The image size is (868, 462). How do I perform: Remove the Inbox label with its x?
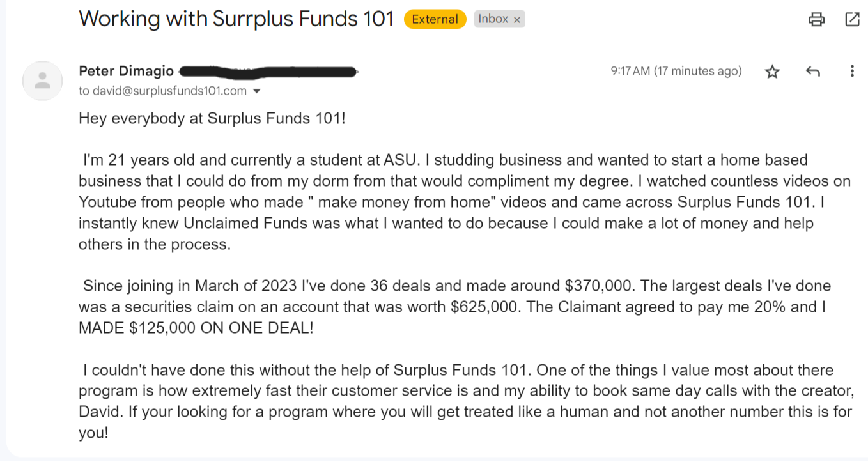(517, 20)
